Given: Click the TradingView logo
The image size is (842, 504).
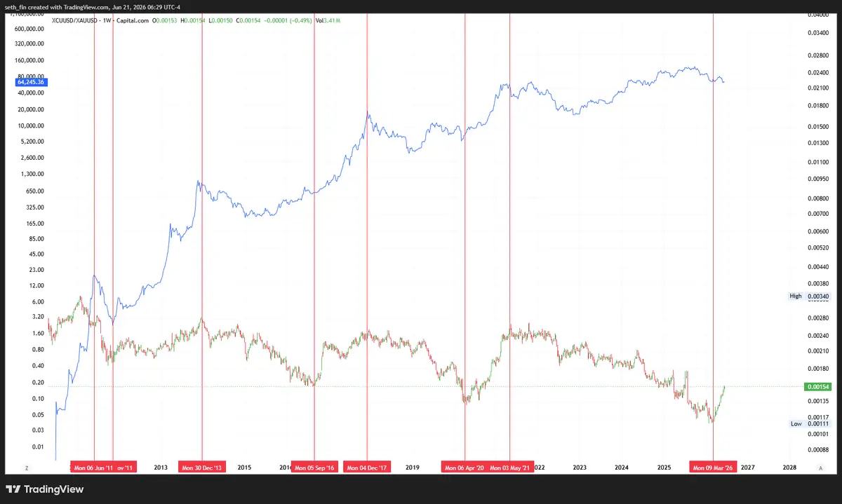Looking at the screenshot, I should (x=44, y=489).
